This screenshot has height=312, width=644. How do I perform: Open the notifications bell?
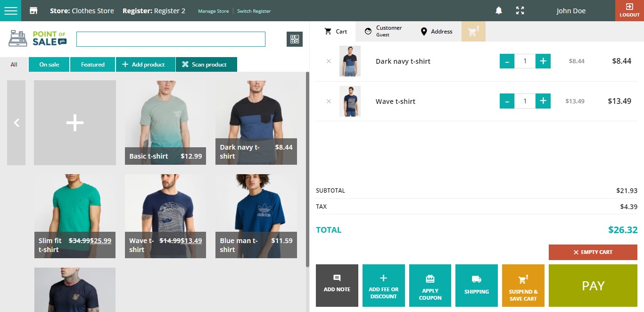click(x=498, y=10)
